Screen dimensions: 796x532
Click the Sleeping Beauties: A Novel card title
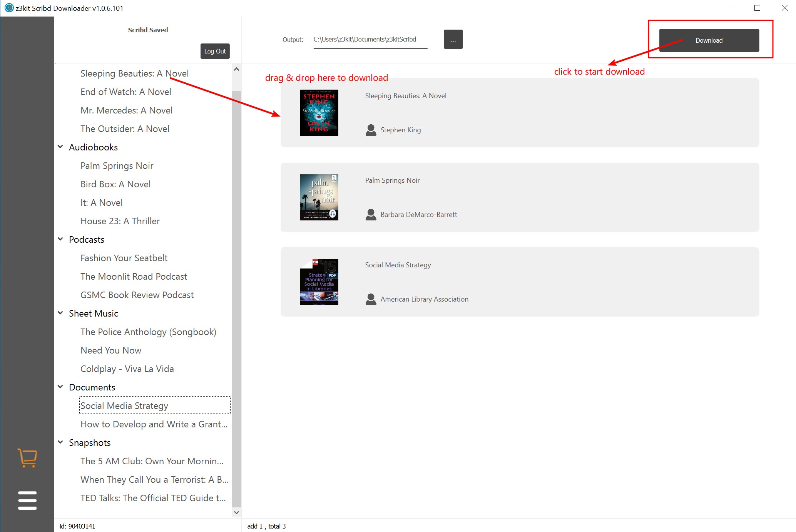coord(406,96)
